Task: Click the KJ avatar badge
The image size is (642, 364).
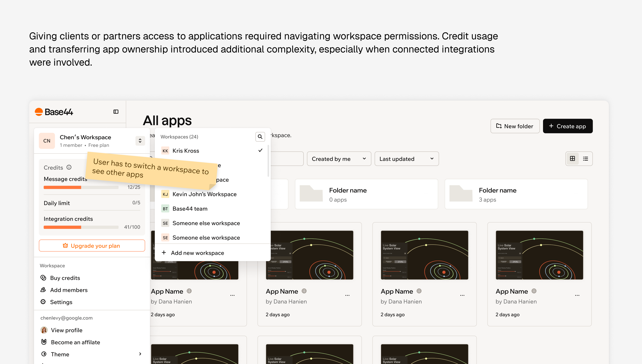Action: [165, 194]
